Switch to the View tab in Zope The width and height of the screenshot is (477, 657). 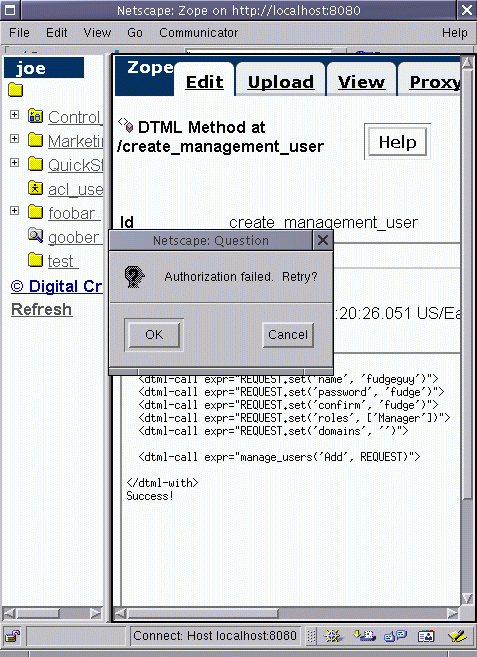point(361,82)
